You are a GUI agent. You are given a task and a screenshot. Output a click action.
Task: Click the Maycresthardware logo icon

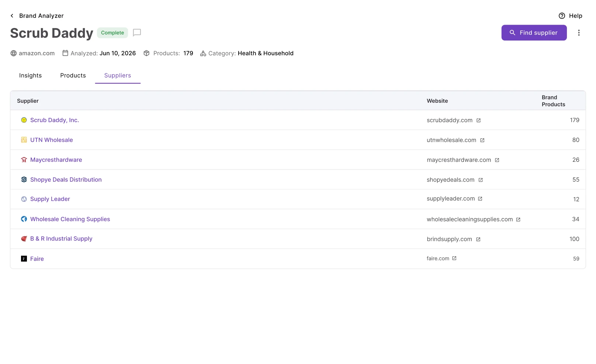[24, 160]
